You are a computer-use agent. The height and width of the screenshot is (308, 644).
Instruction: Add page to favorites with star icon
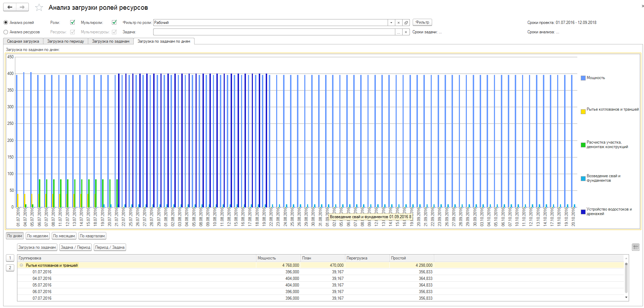(39, 7)
